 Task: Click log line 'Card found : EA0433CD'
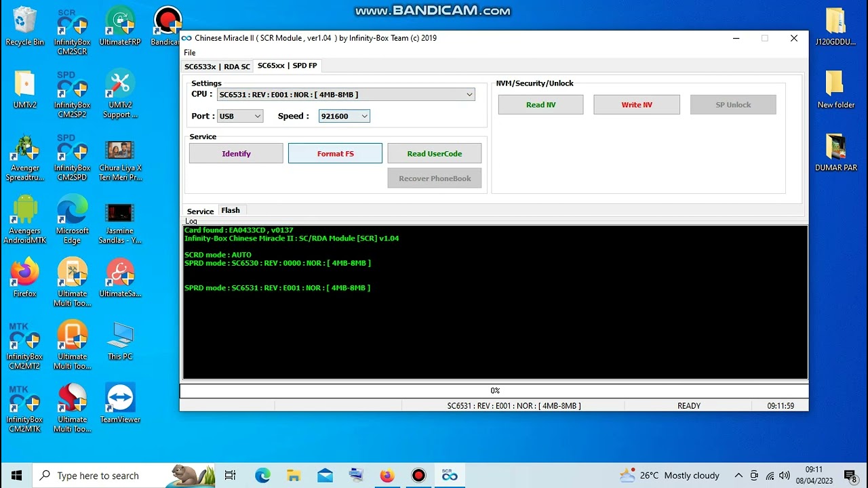[x=239, y=230]
